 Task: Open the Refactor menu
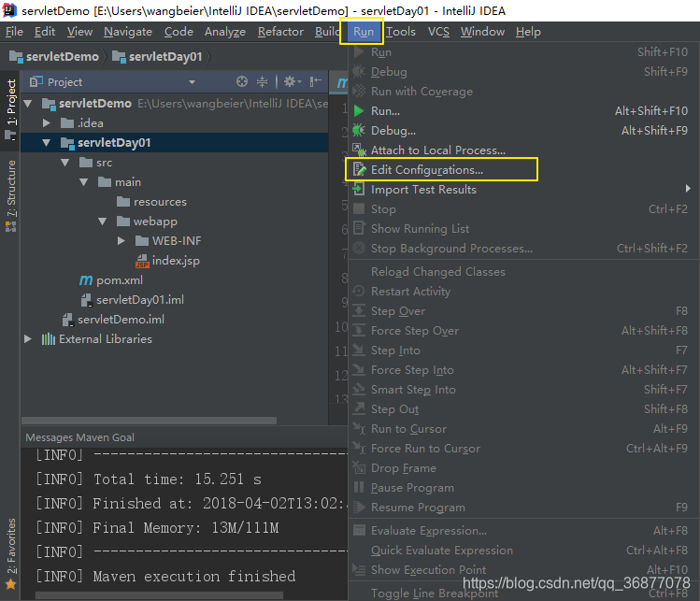pyautogui.click(x=280, y=32)
